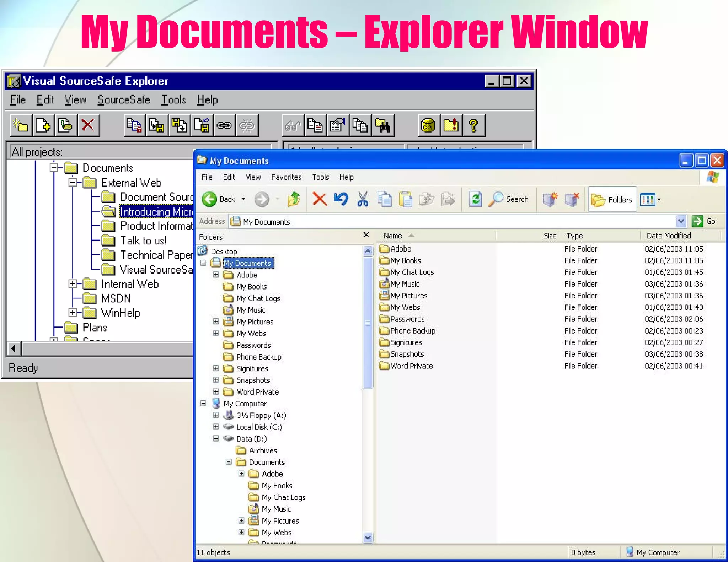728x562 pixels.
Task: Click the red X Delete icon in SourceSafe toolbar
Action: pyautogui.click(x=88, y=125)
